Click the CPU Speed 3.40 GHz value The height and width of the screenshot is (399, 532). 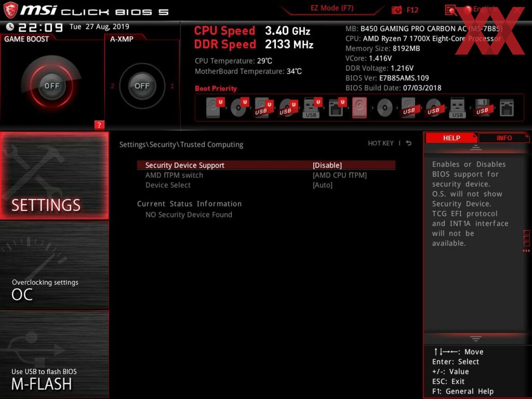pyautogui.click(x=288, y=31)
